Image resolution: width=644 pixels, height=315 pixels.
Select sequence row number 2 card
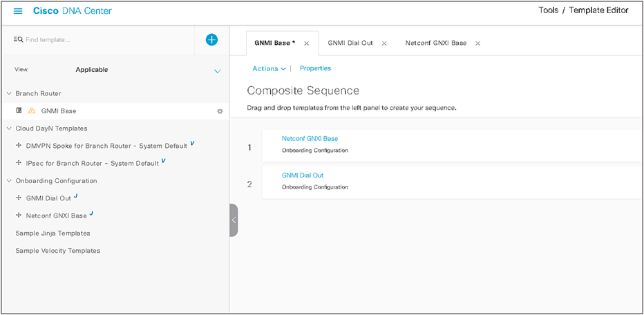(451, 183)
